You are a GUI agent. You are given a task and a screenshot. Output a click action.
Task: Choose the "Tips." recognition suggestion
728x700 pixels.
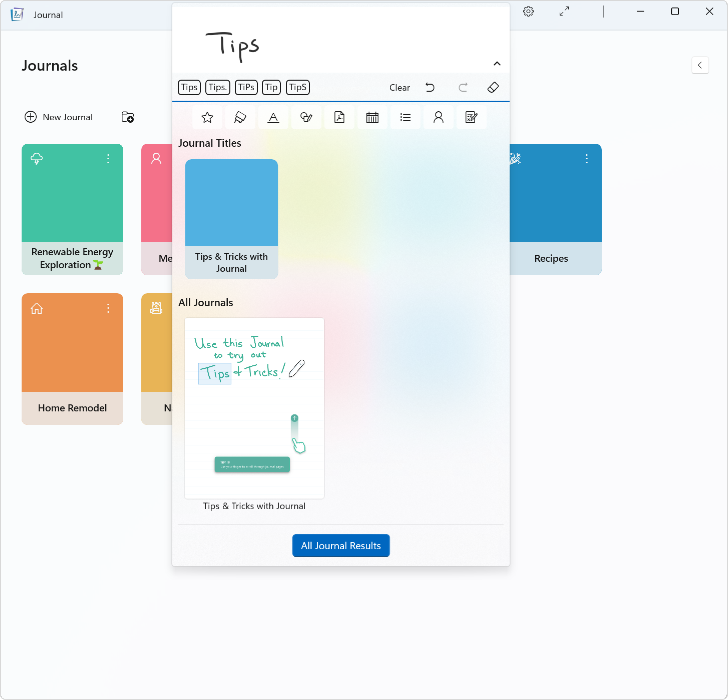click(x=218, y=87)
